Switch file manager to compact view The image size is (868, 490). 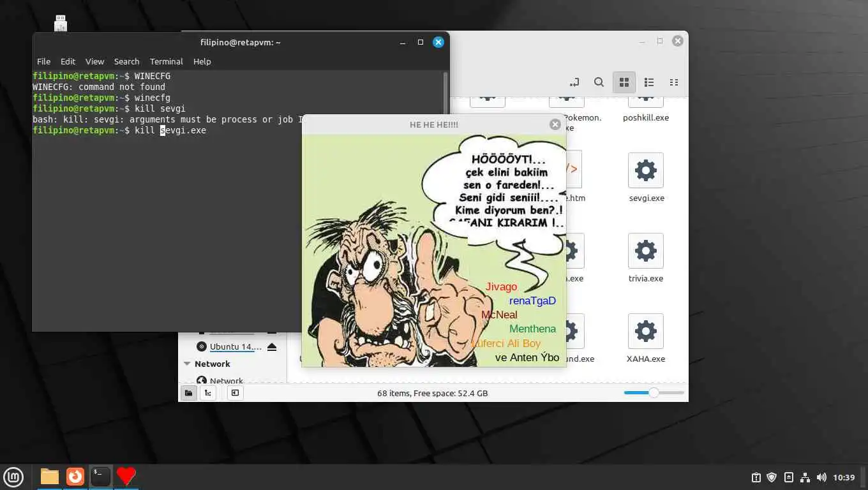673,82
